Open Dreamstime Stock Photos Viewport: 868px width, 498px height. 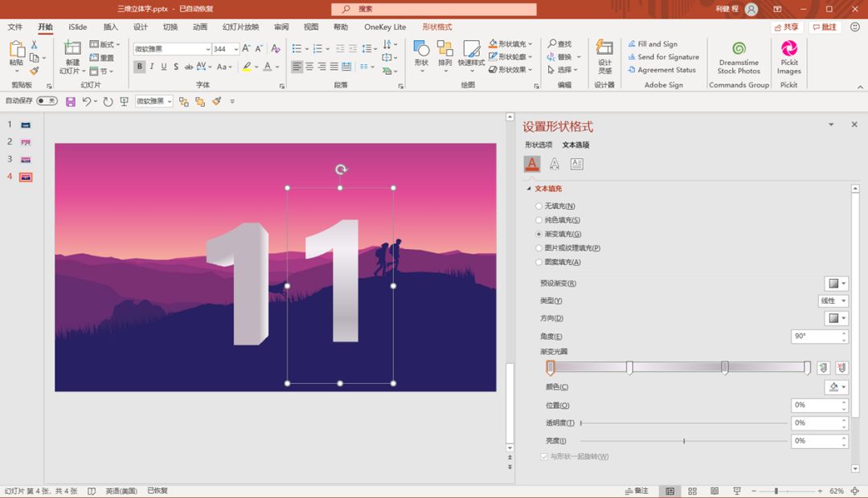pos(739,56)
